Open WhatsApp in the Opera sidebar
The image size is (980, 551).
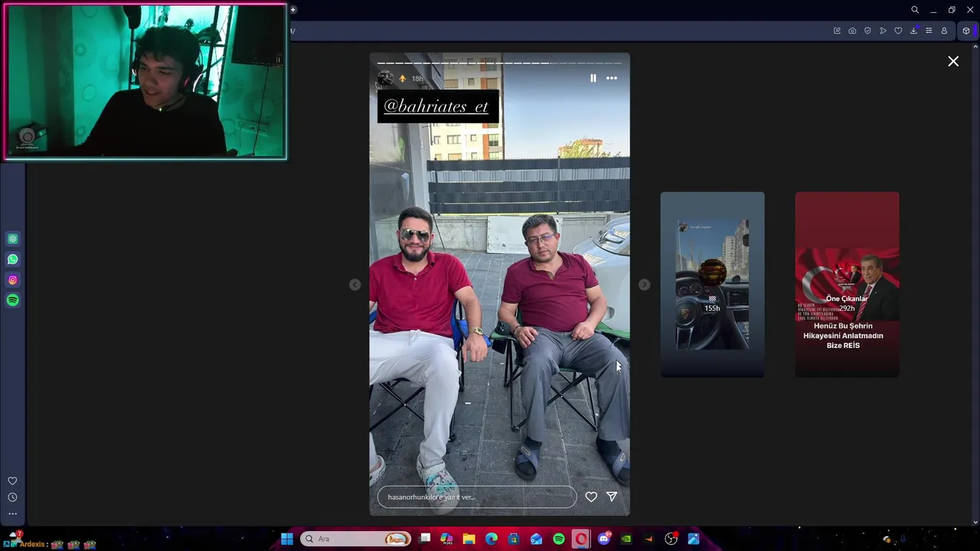coord(12,259)
